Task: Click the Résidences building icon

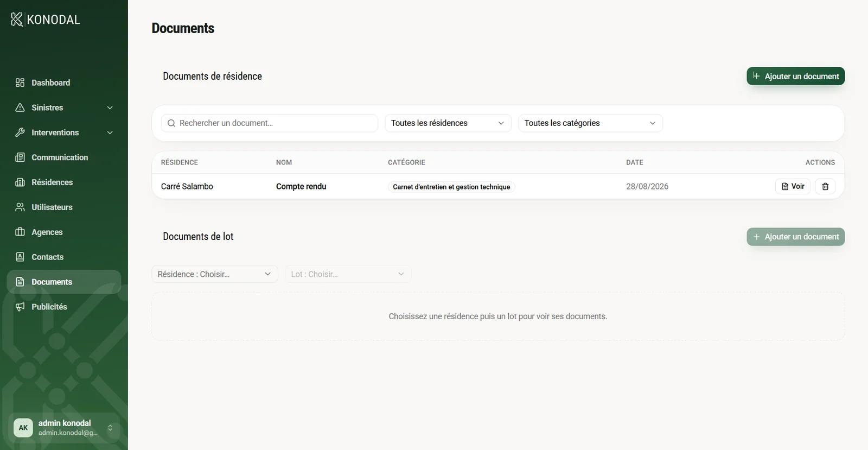Action: (x=20, y=182)
